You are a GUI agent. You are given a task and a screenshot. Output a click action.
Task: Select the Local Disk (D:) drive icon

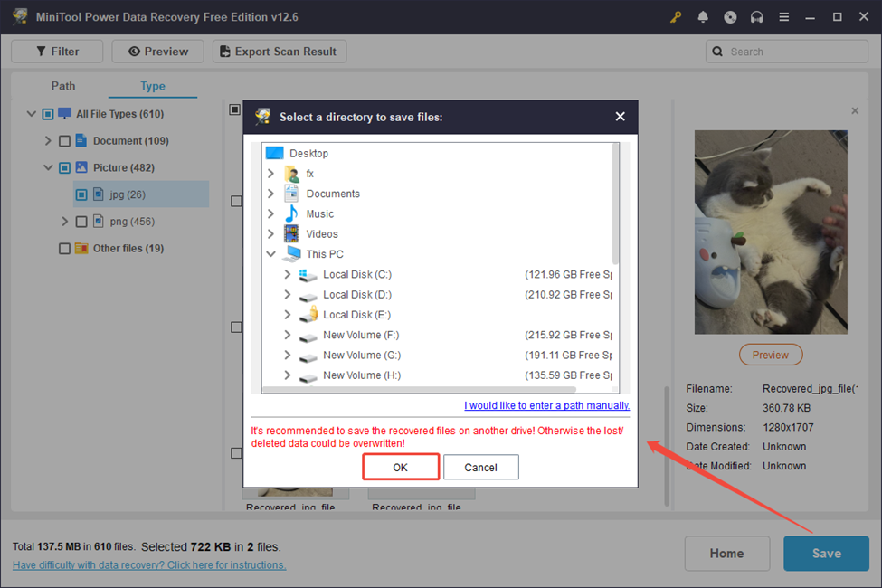click(308, 296)
